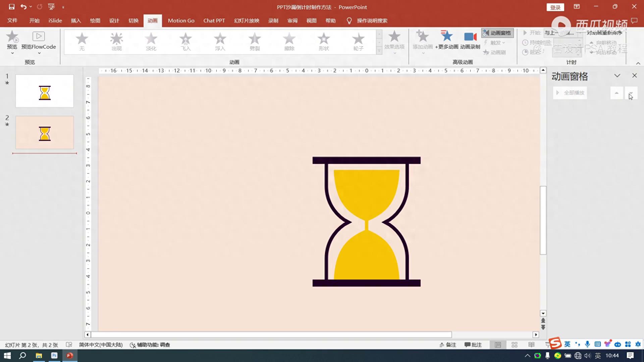This screenshot has width=644, height=362.
Task: Switch to Normal view in status bar
Action: click(x=498, y=345)
